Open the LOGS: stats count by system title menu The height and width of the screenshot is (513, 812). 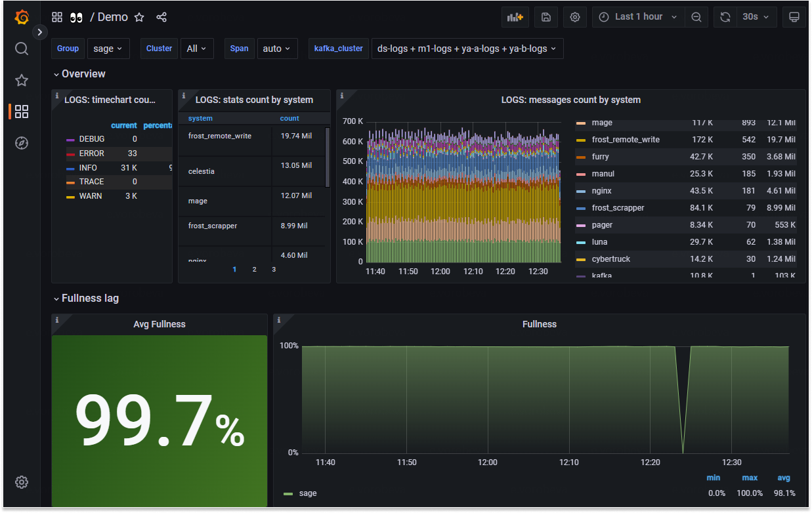(254, 100)
